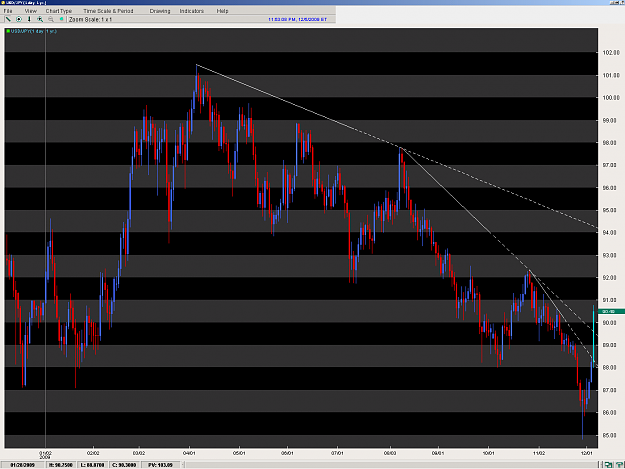Viewport: 625px width, 469px height.
Task: Click the 08/03 date axis label
Action: (390, 453)
